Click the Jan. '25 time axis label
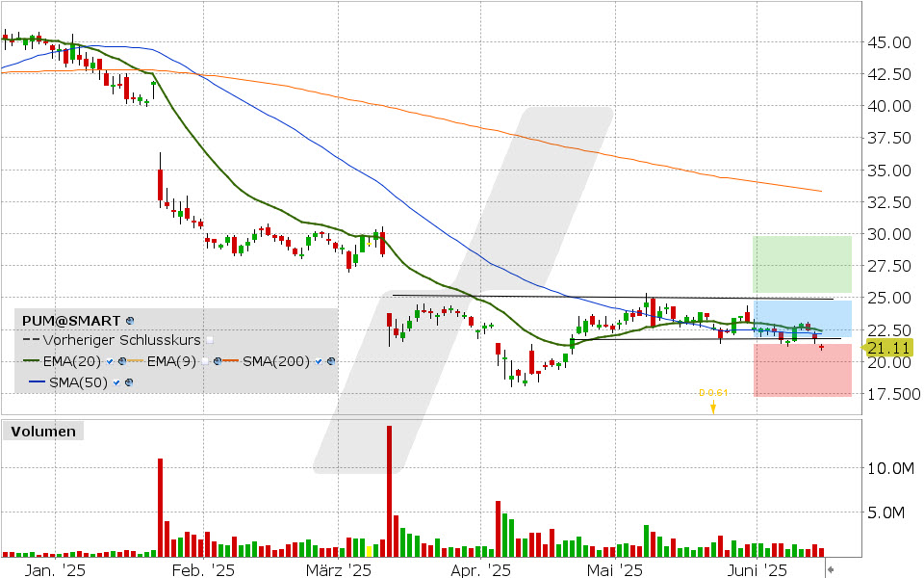The width and height of the screenshot is (924, 578). point(55,570)
